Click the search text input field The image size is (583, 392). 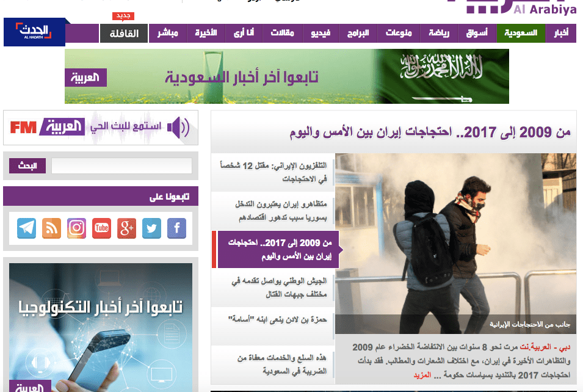[121, 166]
